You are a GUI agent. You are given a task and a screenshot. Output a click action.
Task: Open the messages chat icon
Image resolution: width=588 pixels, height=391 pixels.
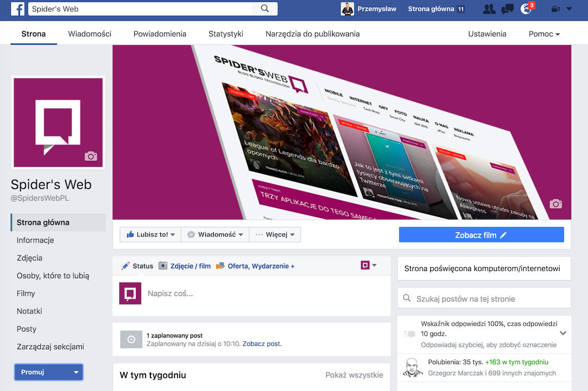tap(508, 9)
